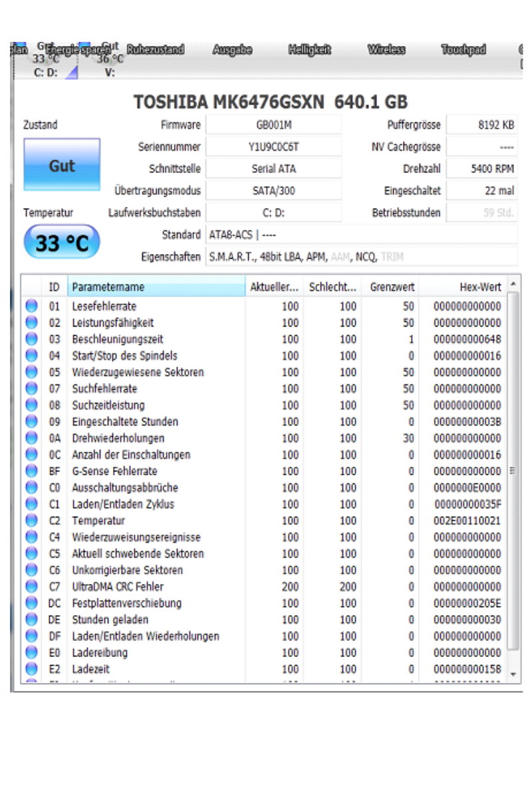Viewport: 532px width, 798px height.
Task: Open the Touchpad item at the top
Action: click(464, 50)
